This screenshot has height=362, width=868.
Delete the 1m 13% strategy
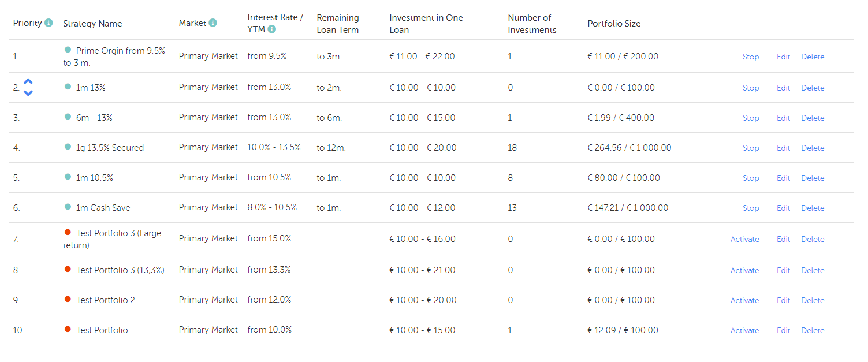coord(813,87)
